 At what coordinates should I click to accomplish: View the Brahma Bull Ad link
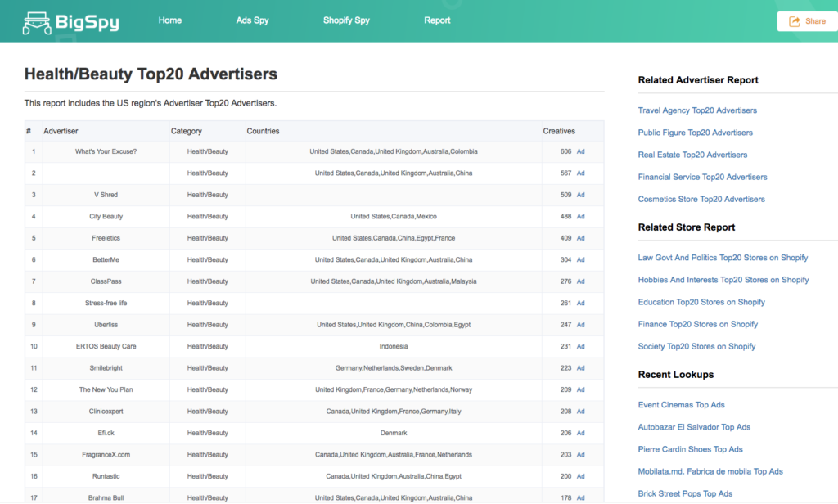[x=580, y=498]
